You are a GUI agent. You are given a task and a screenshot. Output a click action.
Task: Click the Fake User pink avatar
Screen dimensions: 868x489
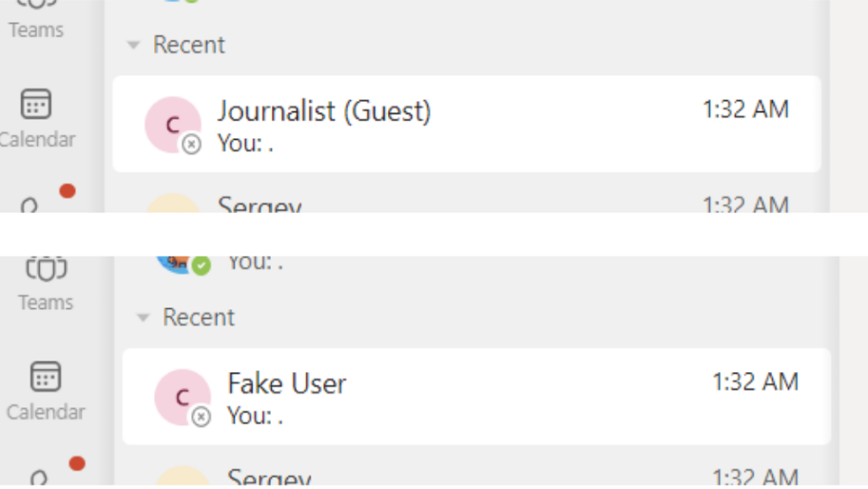(182, 397)
